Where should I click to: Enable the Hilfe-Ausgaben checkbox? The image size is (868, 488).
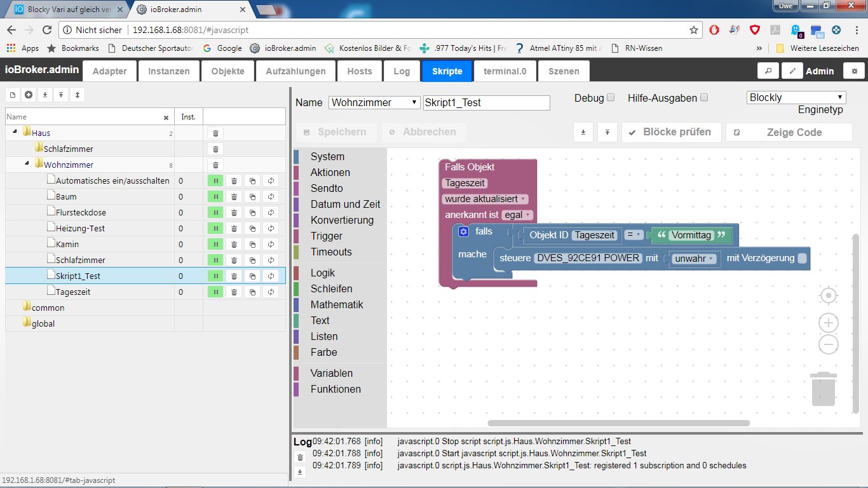point(703,98)
